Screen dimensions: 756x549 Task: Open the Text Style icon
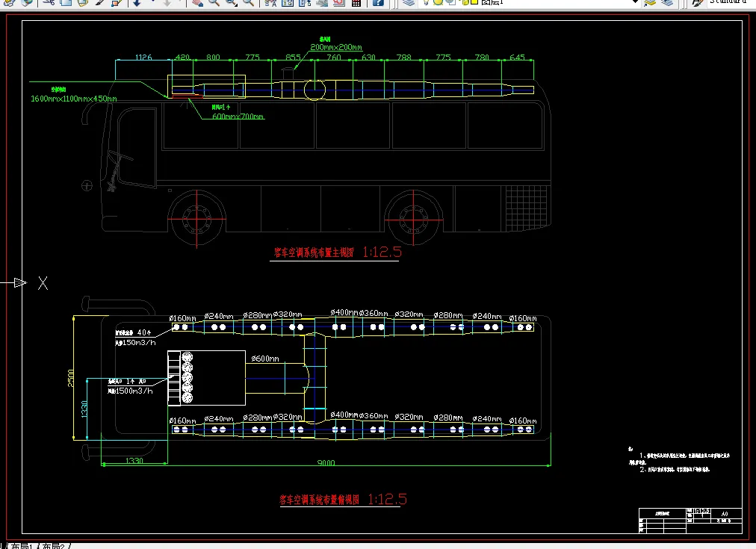click(x=697, y=2)
